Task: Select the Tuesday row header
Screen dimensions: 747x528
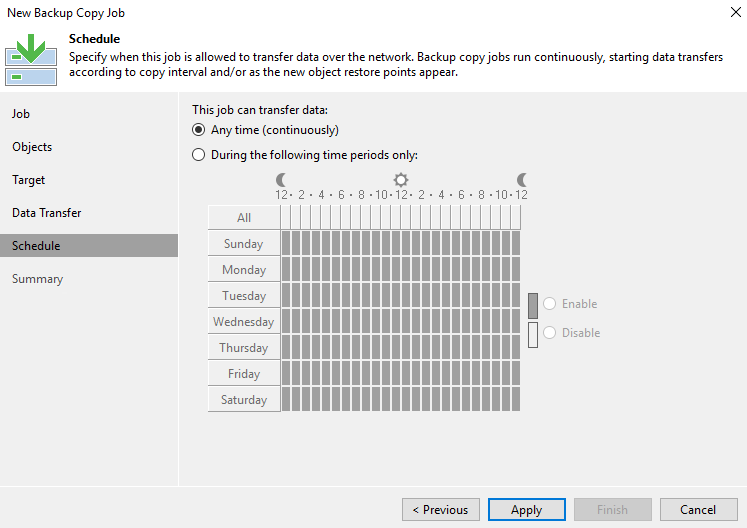Action: (x=244, y=295)
